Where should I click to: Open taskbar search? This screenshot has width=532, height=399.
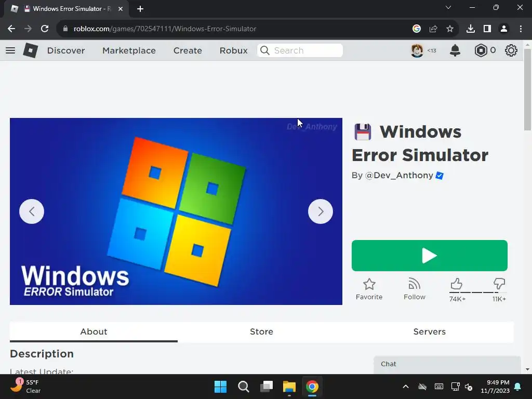(x=244, y=387)
